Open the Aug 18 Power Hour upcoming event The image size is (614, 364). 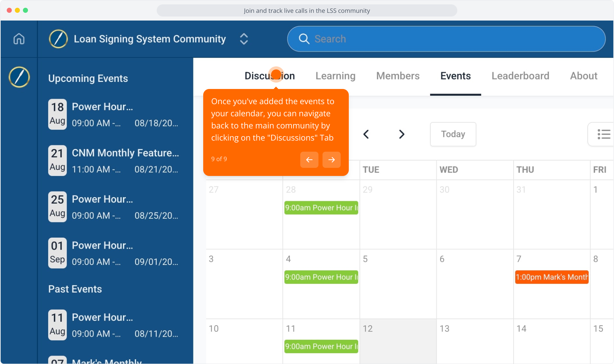(x=114, y=114)
